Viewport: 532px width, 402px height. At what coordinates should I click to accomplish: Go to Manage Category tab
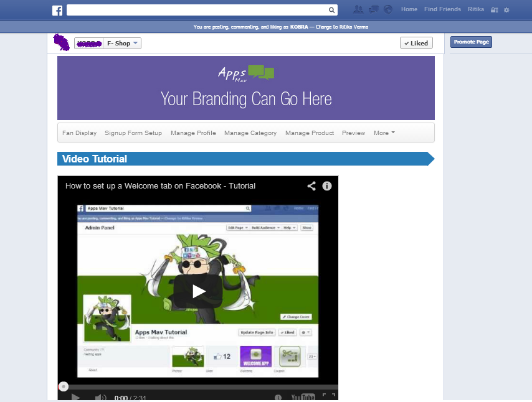point(250,133)
